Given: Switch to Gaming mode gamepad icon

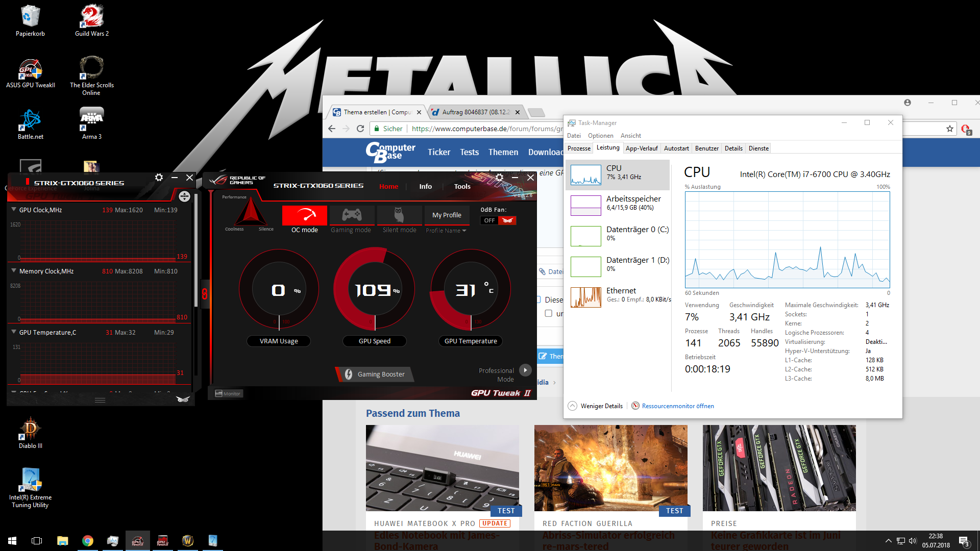Looking at the screenshot, I should (351, 215).
